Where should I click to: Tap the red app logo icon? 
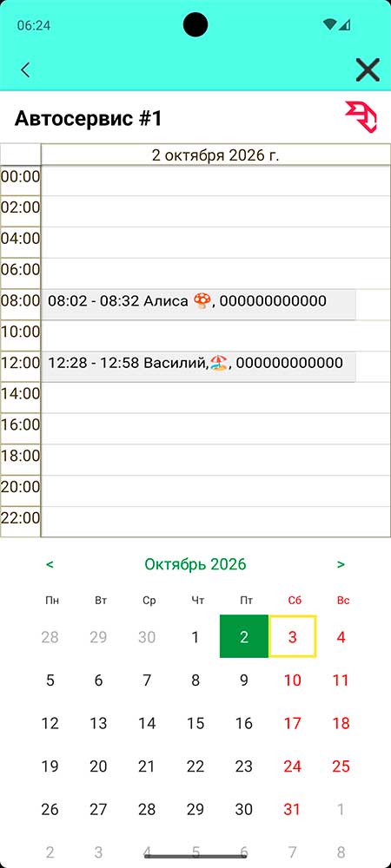pyautogui.click(x=361, y=117)
